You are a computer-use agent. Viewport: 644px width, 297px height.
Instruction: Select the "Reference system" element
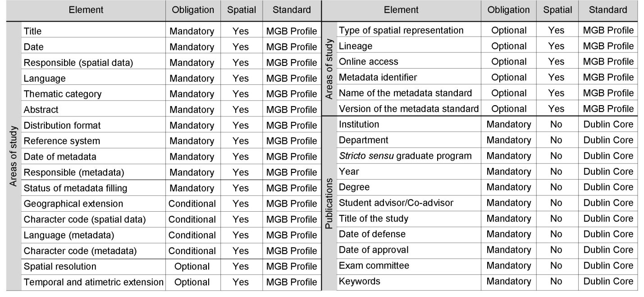(x=62, y=141)
